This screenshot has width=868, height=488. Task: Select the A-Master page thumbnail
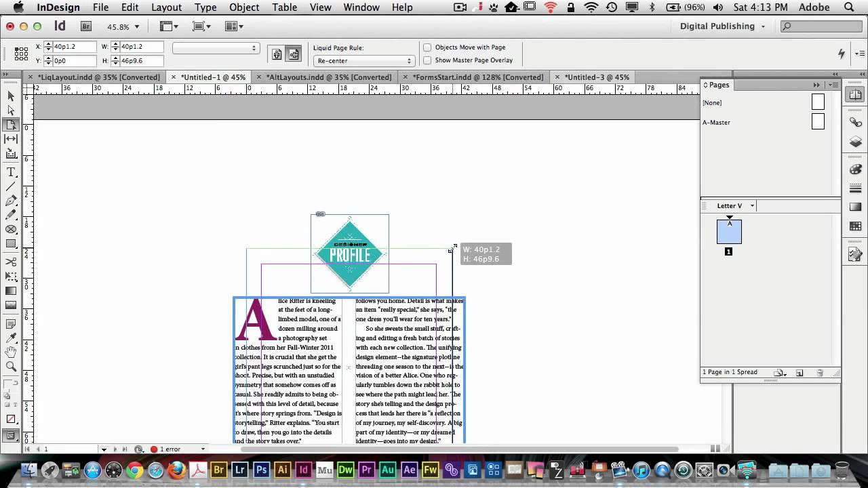point(818,122)
